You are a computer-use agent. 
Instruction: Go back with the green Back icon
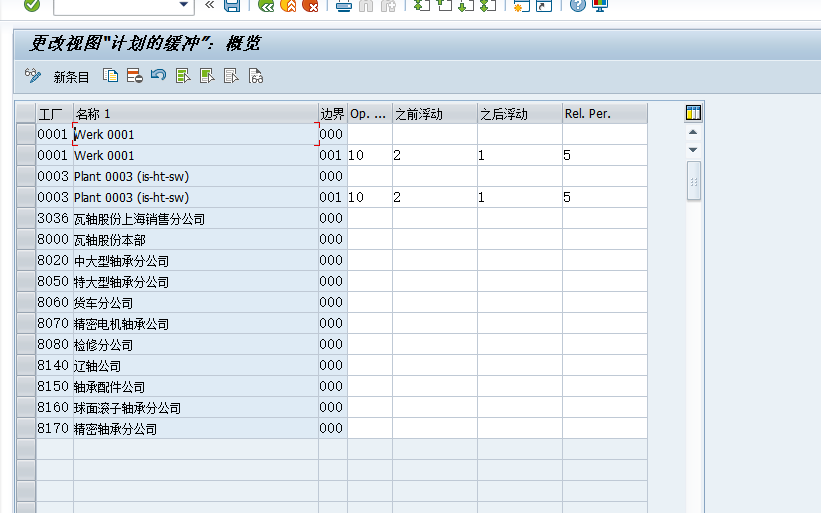tap(266, 5)
